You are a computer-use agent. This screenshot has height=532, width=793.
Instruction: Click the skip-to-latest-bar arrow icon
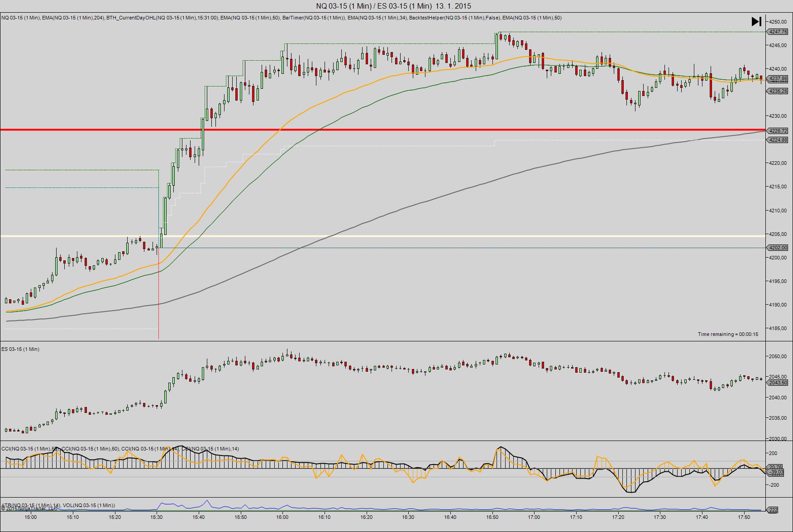click(x=756, y=21)
